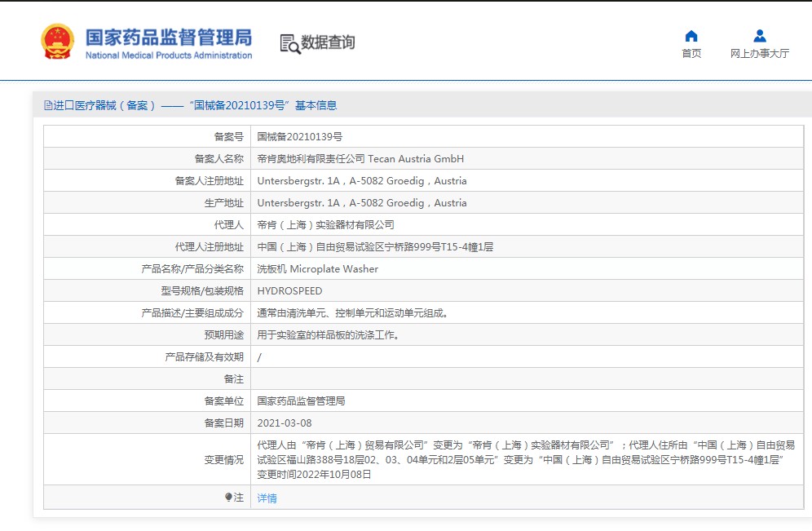Image resolution: width=812 pixels, height=531 pixels.
Task: Select value 国械备20210139号 in the 备案号 row
Action: [x=300, y=137]
